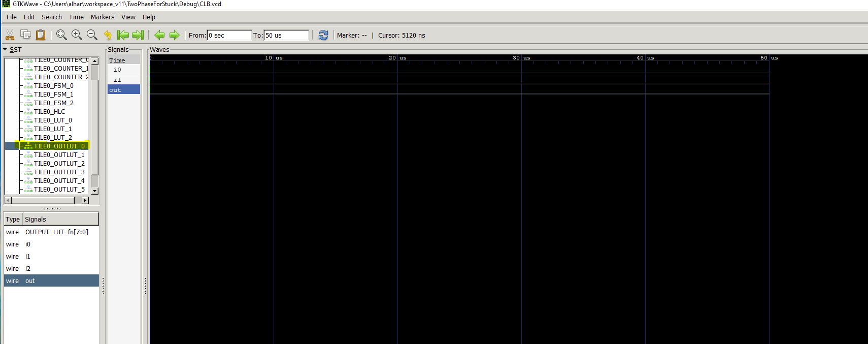Open the Edit menu
868x344 pixels.
(29, 17)
